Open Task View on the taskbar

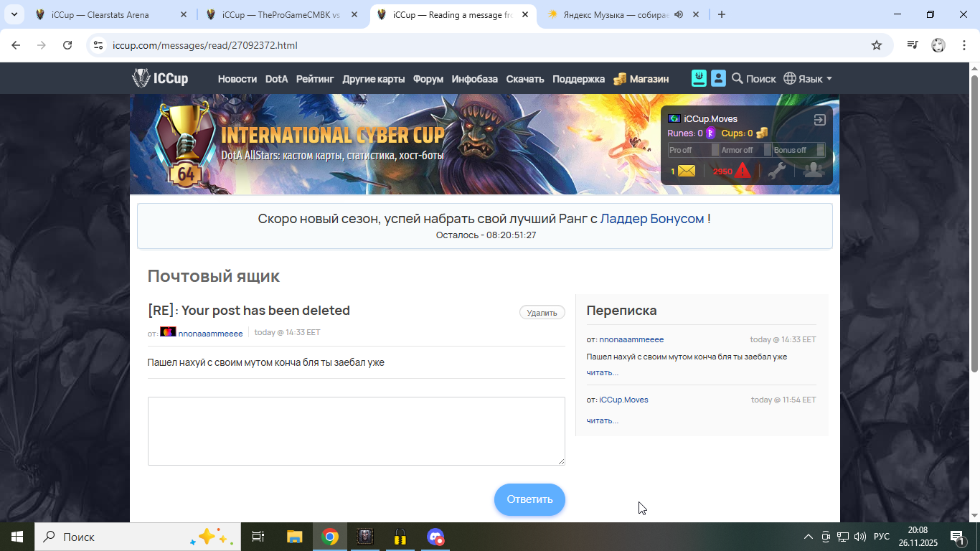point(258,537)
